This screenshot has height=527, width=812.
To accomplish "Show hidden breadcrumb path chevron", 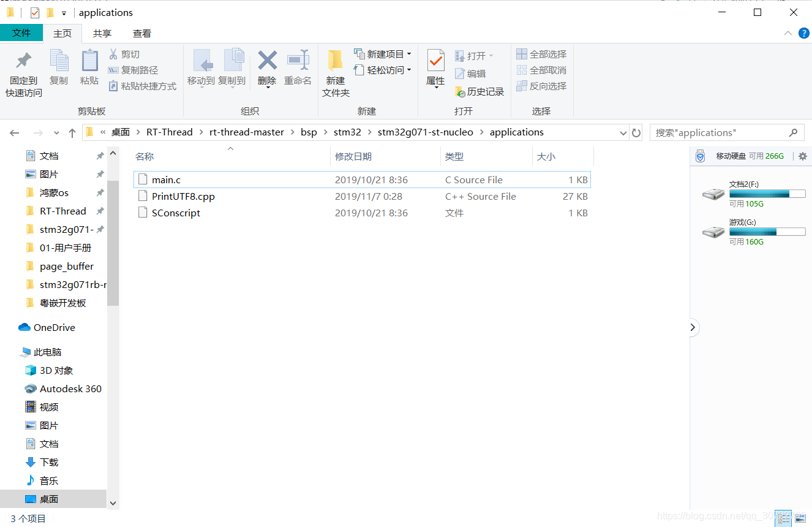I will [x=103, y=132].
